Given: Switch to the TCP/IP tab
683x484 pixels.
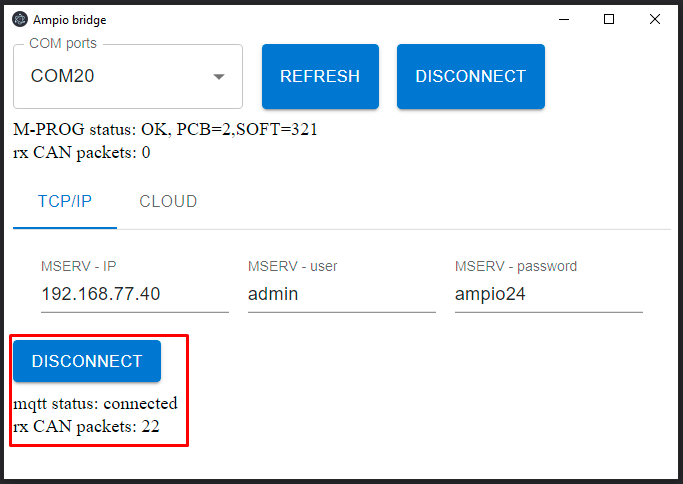Looking at the screenshot, I should (65, 202).
